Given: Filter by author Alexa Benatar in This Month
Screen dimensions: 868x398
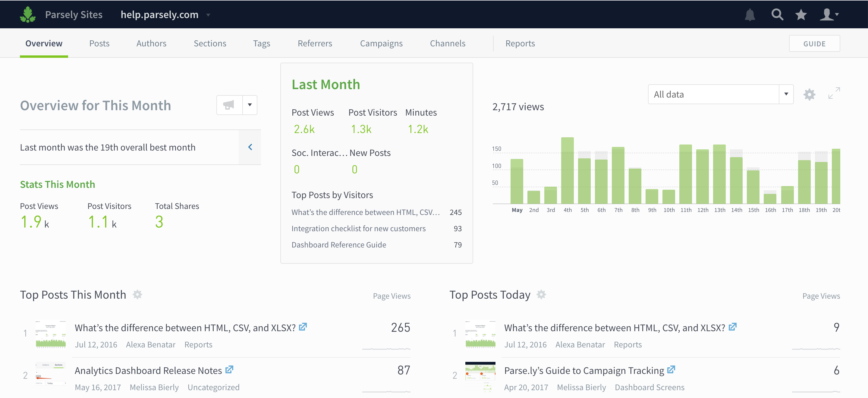Looking at the screenshot, I should (x=151, y=344).
